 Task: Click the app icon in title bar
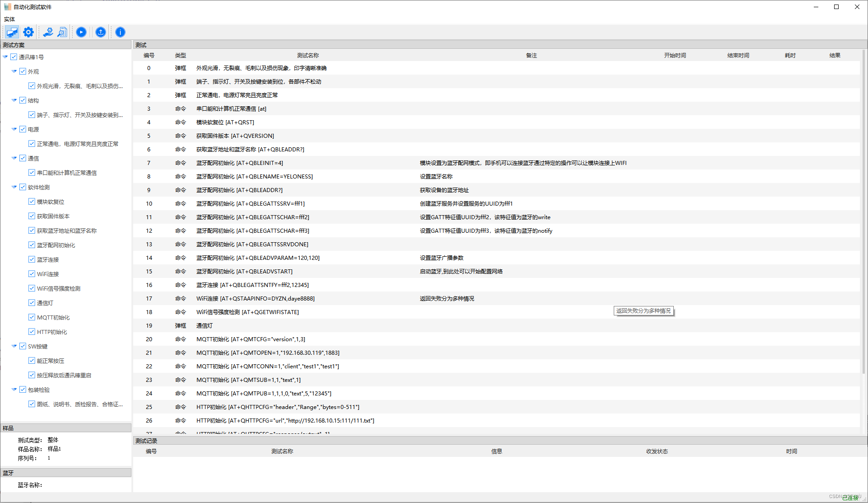coord(8,7)
